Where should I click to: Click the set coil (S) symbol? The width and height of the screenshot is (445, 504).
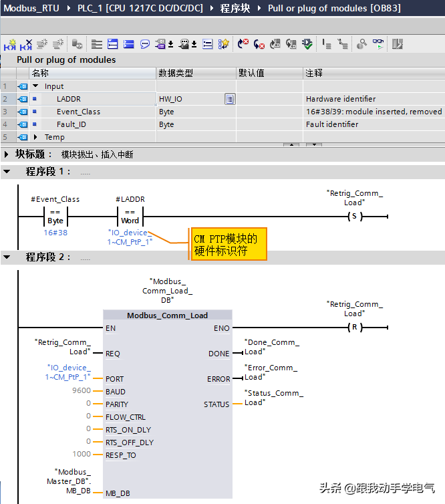[x=353, y=217]
